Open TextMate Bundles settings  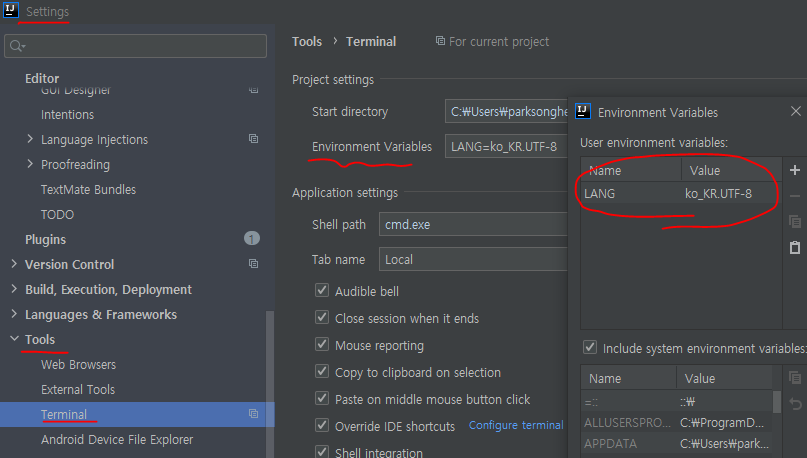tap(89, 189)
